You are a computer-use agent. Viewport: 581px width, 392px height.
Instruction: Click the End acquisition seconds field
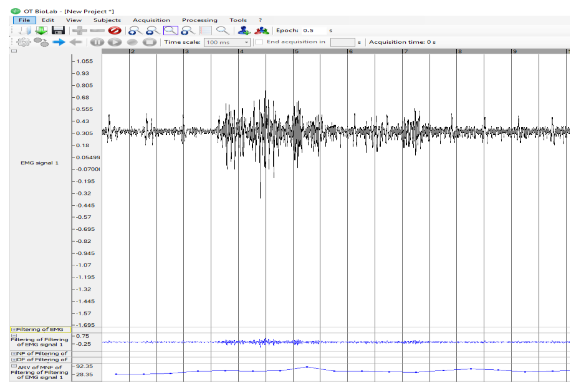point(343,42)
